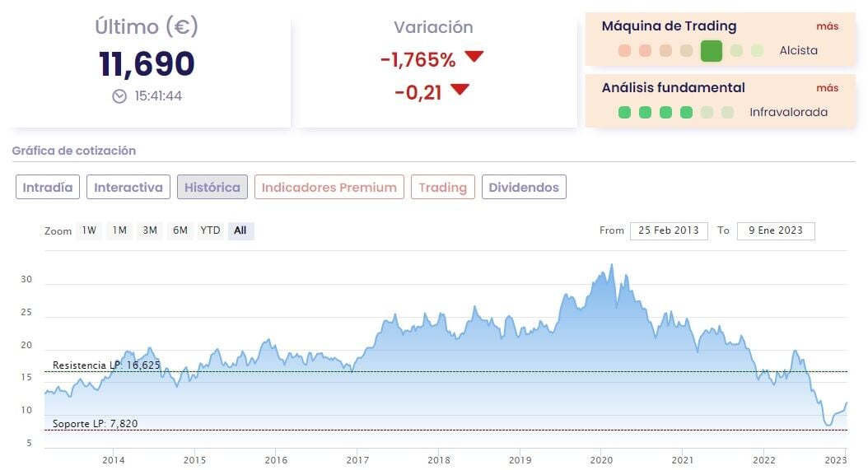Click the first red Máquina de Trading dot
Image resolution: width=868 pixels, height=470 pixels.
click(624, 51)
